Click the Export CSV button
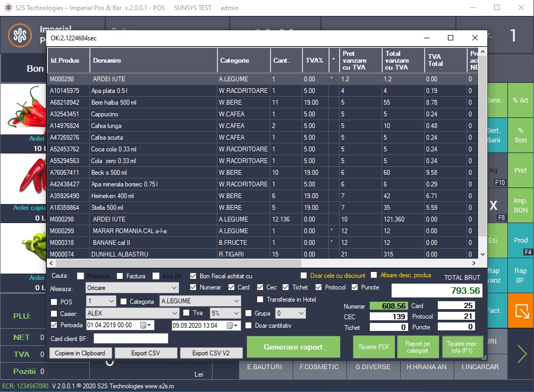Viewport: 534px width, 392px height. [x=146, y=353]
